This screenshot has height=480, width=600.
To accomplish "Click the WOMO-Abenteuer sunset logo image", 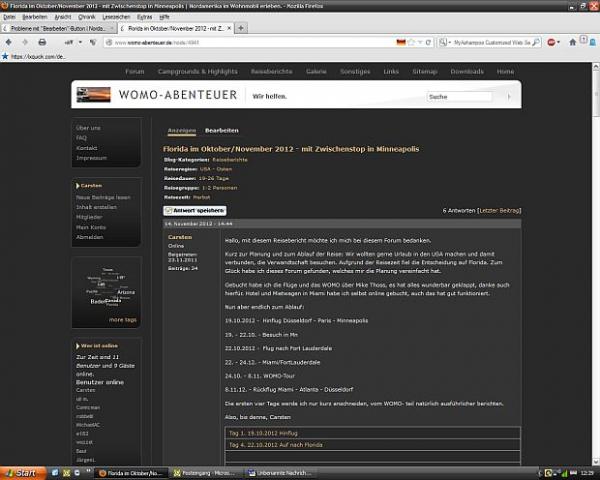I will 93,95.
